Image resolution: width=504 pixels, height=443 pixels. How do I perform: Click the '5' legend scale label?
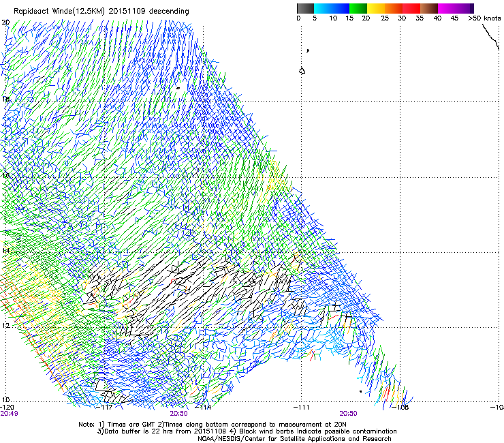point(315,18)
